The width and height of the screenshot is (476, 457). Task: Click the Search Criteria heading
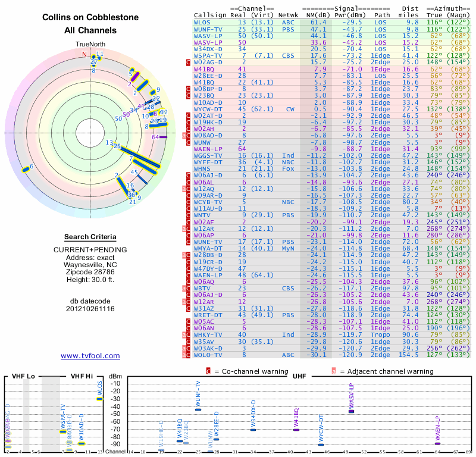tap(90, 237)
